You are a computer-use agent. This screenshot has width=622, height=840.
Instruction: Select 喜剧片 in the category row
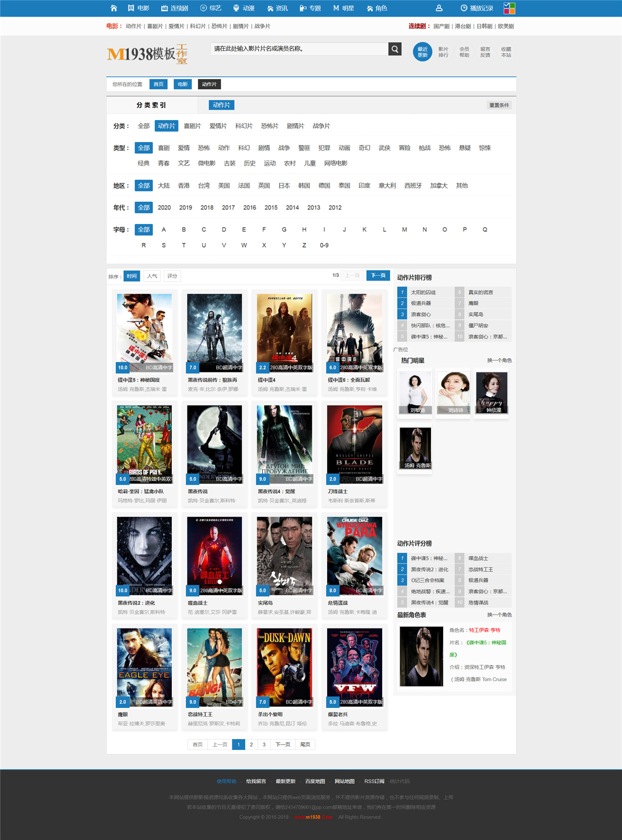pyautogui.click(x=192, y=126)
